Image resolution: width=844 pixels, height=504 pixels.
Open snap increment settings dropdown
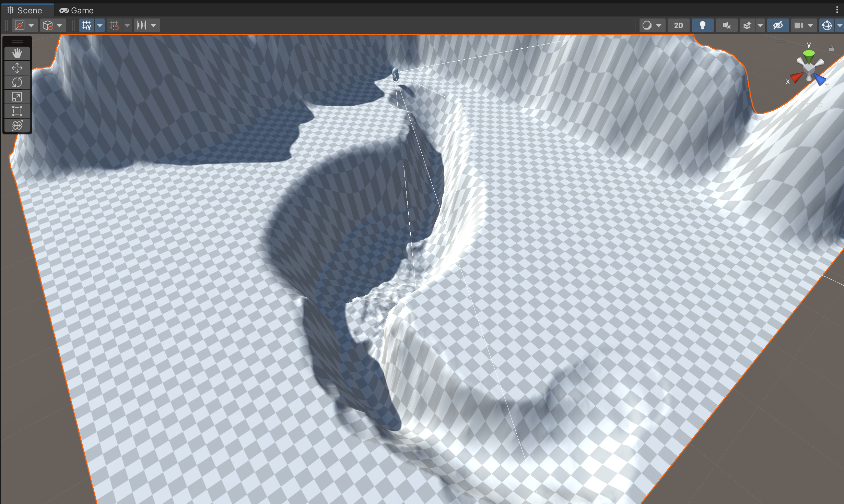pyautogui.click(x=153, y=25)
